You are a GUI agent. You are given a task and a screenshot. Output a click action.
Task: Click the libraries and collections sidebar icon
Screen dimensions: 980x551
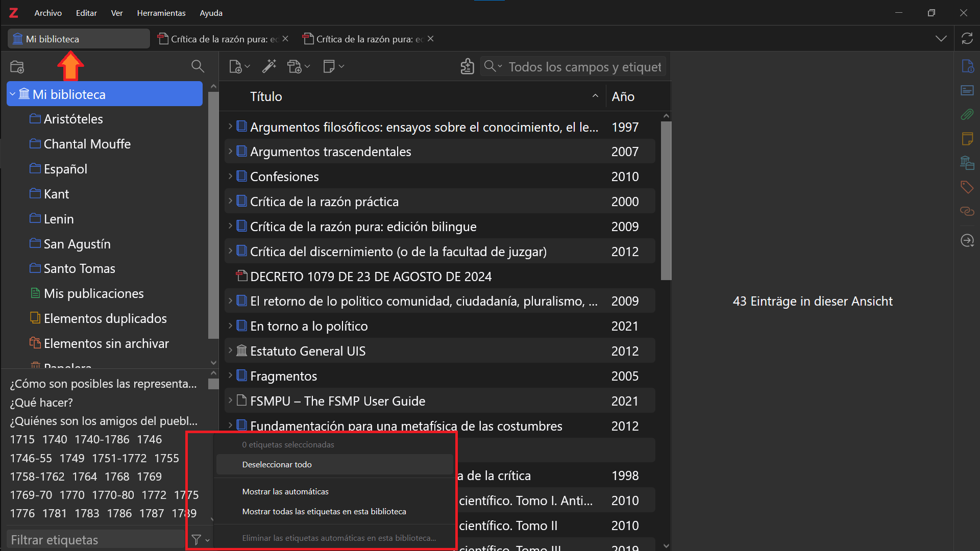tap(967, 163)
